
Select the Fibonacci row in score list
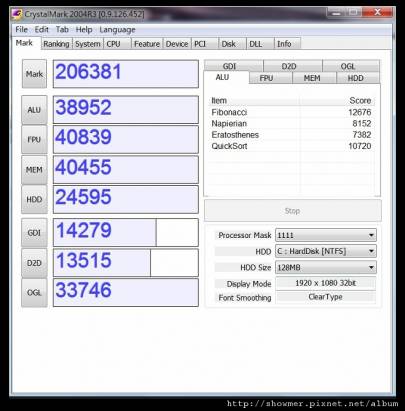click(291, 112)
